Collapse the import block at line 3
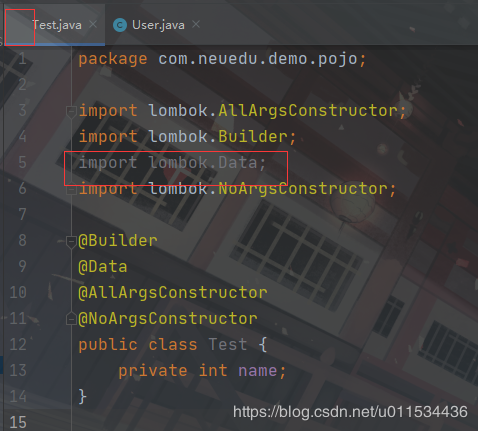478x431 pixels. point(71,112)
